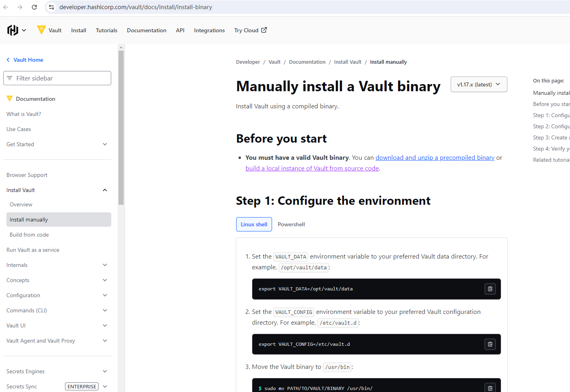Click the ENTERPRISE badge on Secrets Sync

82,386
